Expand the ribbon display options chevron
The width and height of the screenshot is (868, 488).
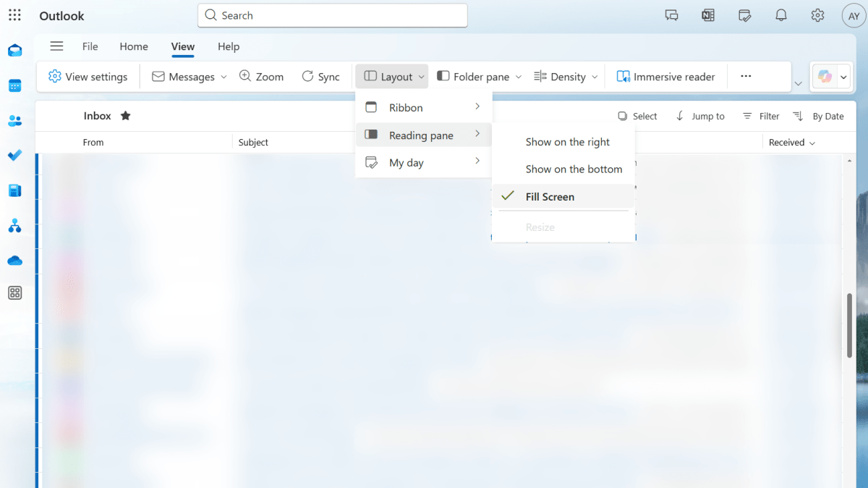pyautogui.click(x=799, y=84)
